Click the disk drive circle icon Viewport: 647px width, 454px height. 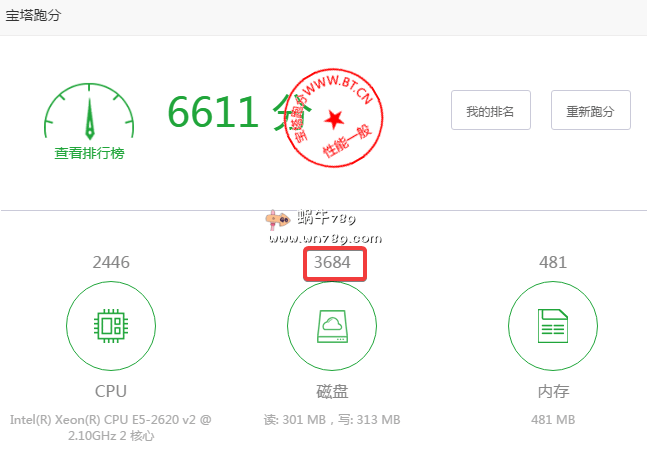tap(332, 325)
